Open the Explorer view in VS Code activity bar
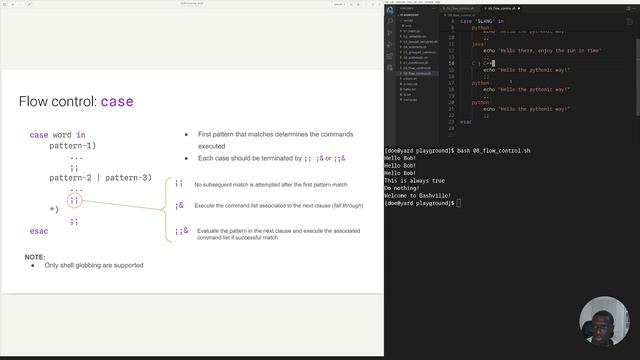Image resolution: width=640 pixels, height=360 pixels. click(390, 11)
